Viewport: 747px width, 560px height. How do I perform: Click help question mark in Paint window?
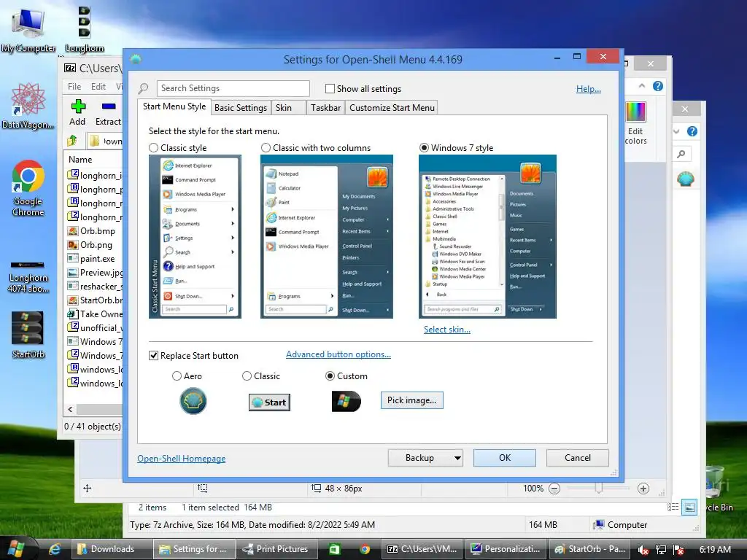(x=658, y=86)
